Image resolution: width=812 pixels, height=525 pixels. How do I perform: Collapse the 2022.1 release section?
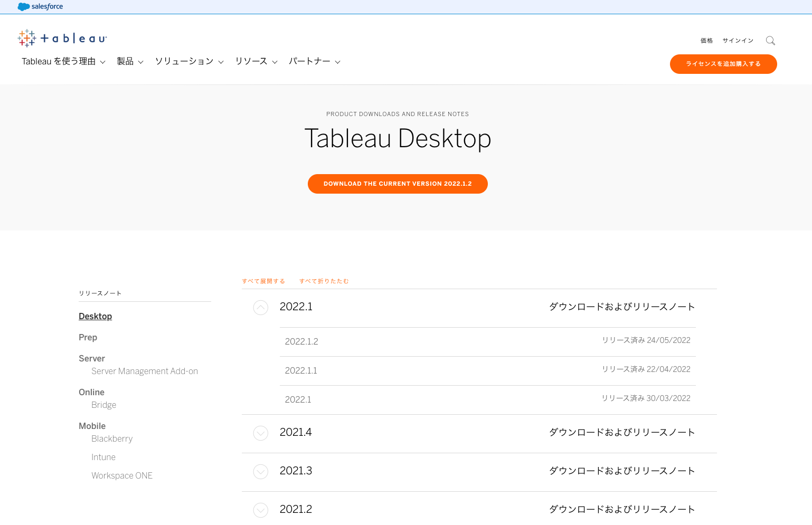point(261,307)
